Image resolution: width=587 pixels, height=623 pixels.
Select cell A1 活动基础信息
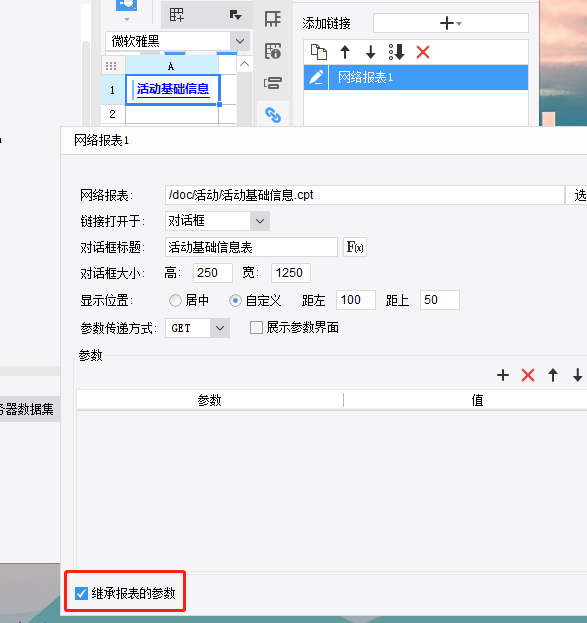[172, 90]
